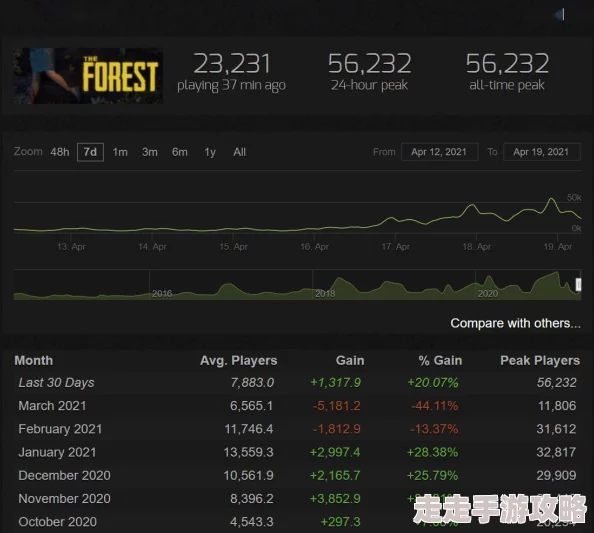This screenshot has height=533, width=594.
Task: Open Compare with others link
Action: (515, 323)
